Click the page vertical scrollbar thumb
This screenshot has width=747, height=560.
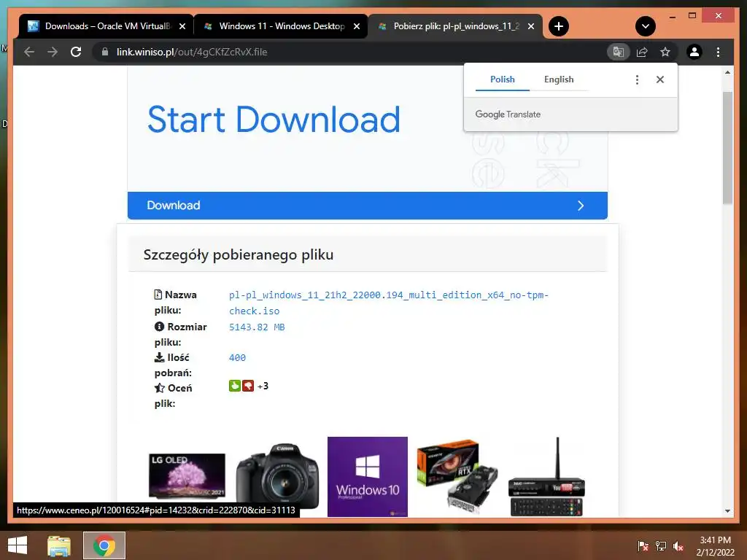[727, 147]
